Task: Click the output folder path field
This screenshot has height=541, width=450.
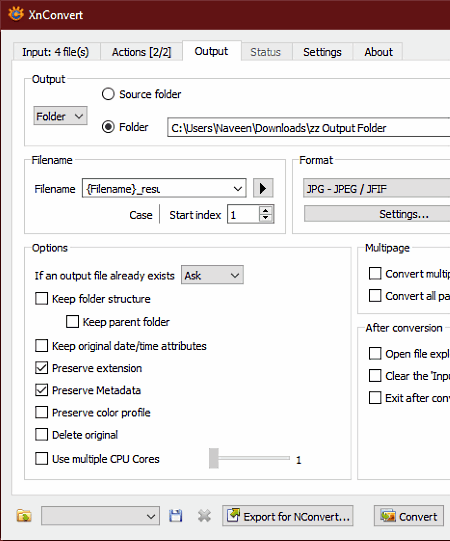Action: (x=309, y=128)
